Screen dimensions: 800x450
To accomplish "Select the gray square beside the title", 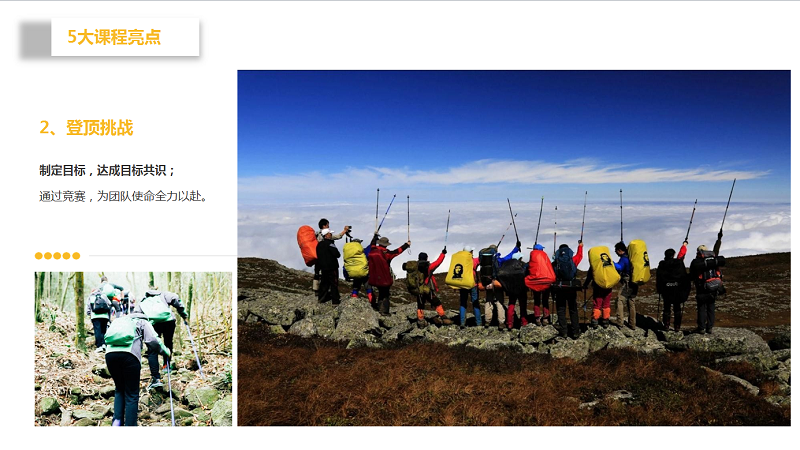I will click(x=36, y=39).
